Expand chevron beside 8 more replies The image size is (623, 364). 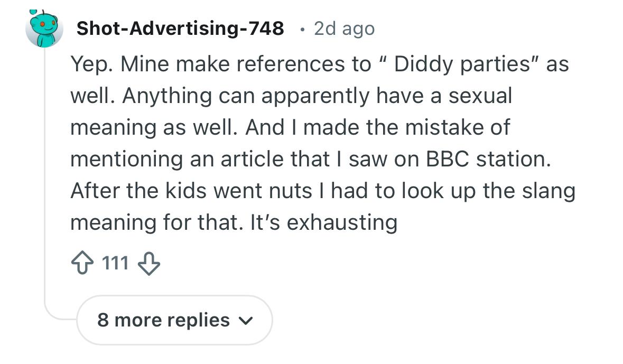(x=246, y=321)
